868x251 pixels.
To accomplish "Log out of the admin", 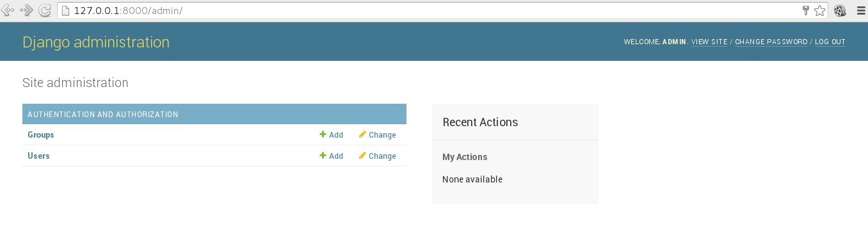I will pyautogui.click(x=830, y=42).
